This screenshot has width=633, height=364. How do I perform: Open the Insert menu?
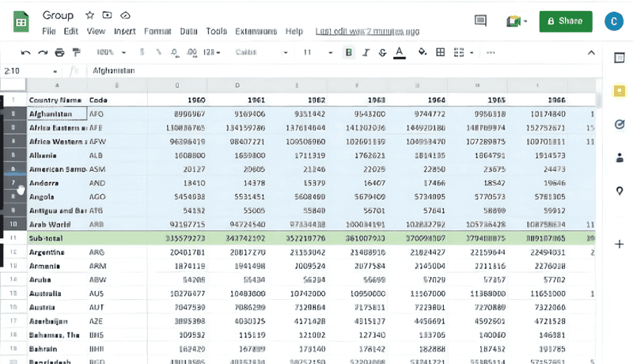coord(124,31)
